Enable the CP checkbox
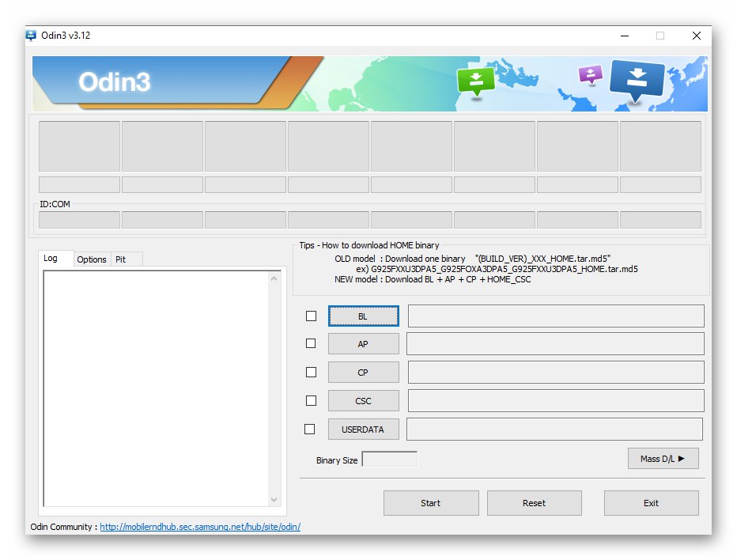This screenshot has width=737, height=560. point(311,372)
